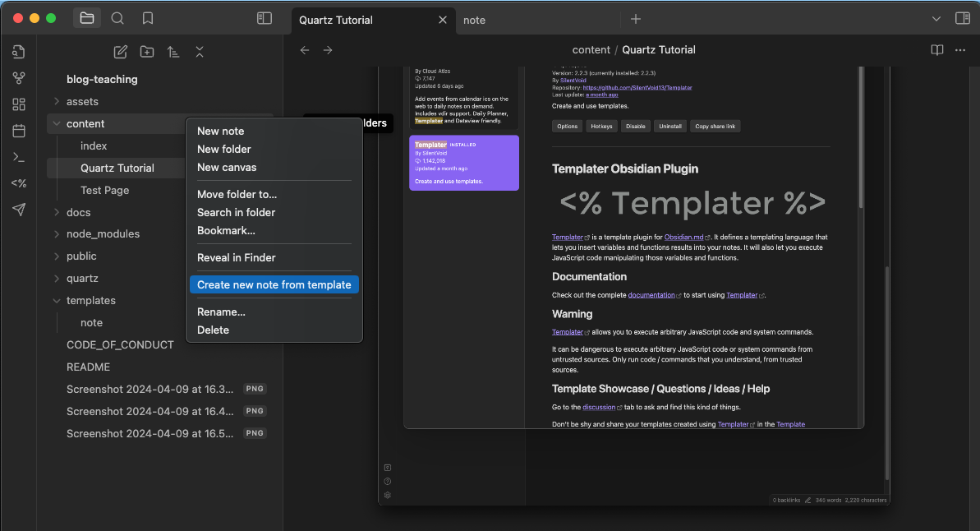Screen dimensions: 980x531
Task: Open the more options ellipsis menu
Action: click(x=960, y=50)
